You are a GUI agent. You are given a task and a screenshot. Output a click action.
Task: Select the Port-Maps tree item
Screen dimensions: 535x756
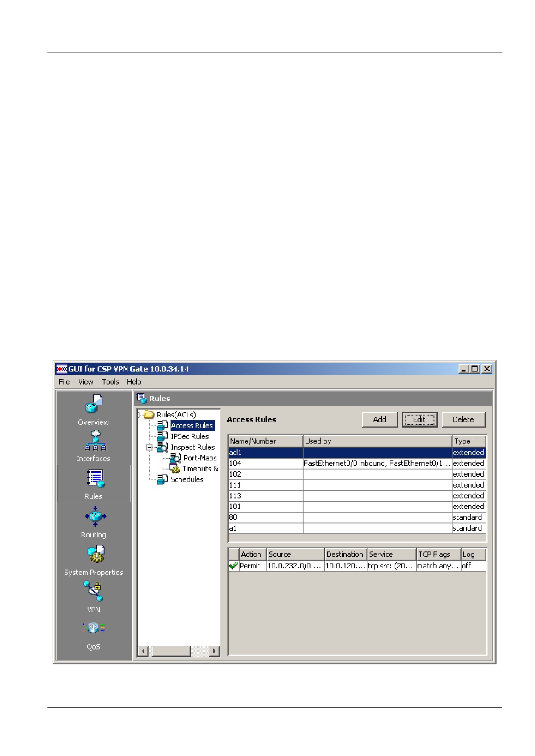200,458
